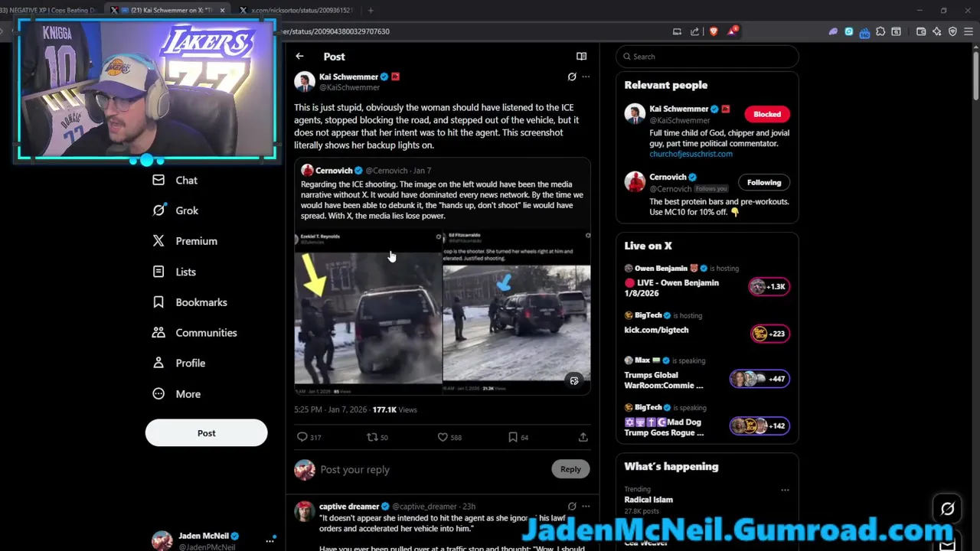Click the Blocked button for Kai Schwemmer

tap(766, 114)
